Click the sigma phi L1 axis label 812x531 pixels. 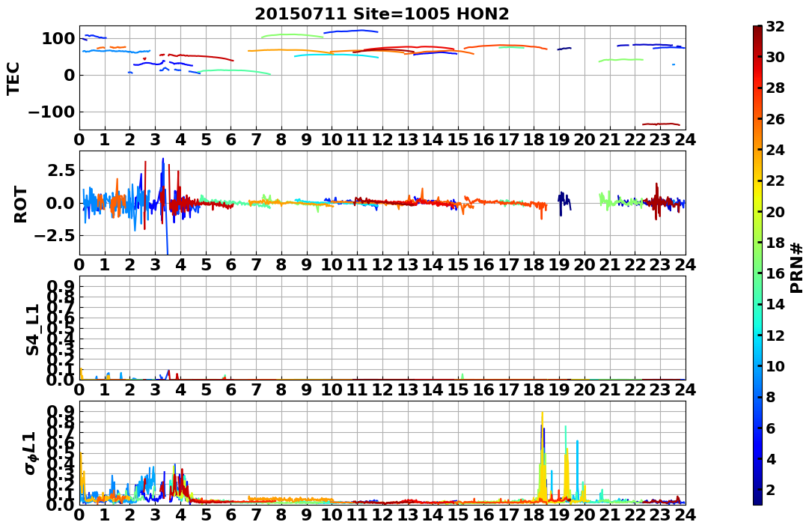[31, 453]
